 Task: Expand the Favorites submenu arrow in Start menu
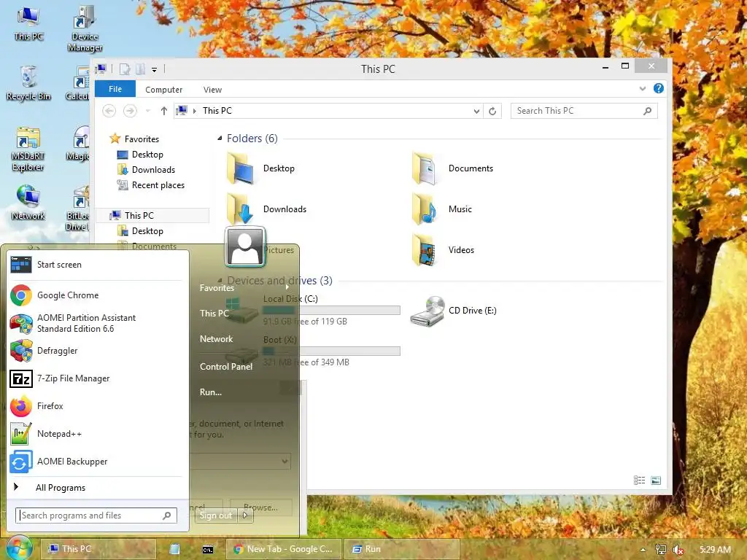tap(287, 287)
